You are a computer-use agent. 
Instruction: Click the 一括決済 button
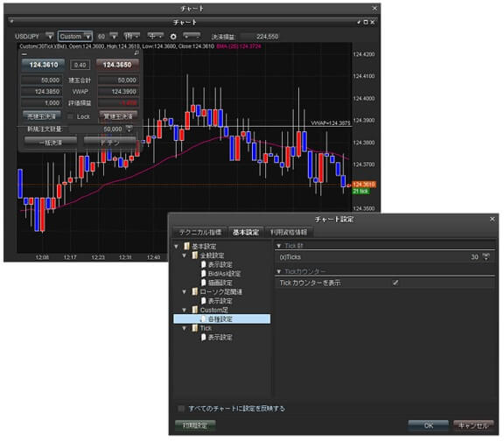pyautogui.click(x=51, y=142)
